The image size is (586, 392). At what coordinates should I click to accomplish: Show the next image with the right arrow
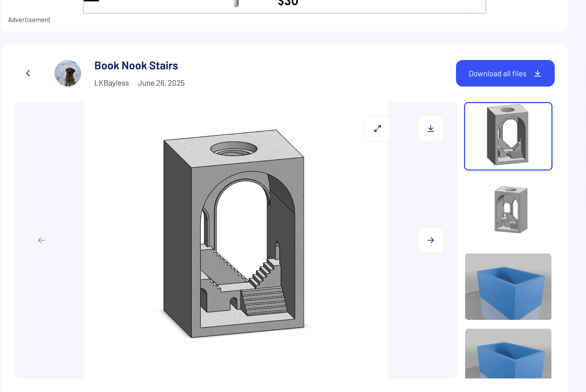tap(431, 240)
